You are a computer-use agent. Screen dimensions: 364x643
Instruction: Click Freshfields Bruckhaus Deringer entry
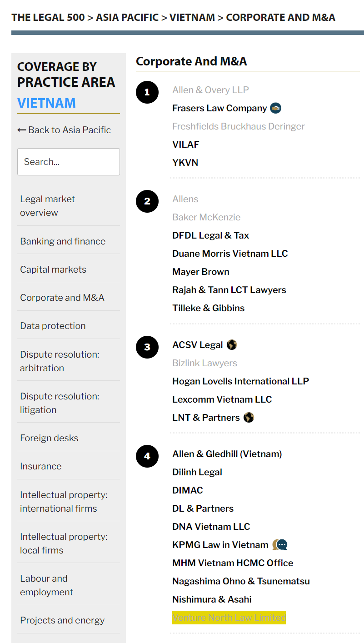(x=239, y=126)
